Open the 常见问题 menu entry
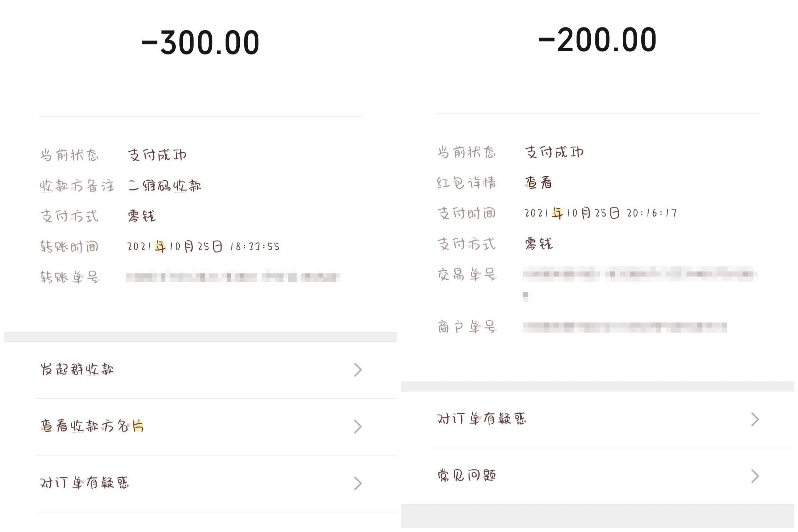The width and height of the screenshot is (798, 532). 467,476
